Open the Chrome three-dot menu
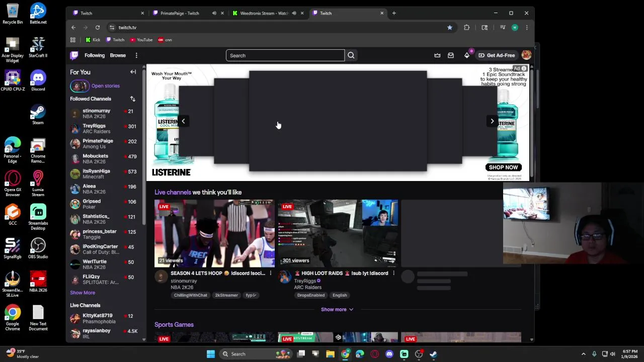644x362 pixels. [x=527, y=28]
